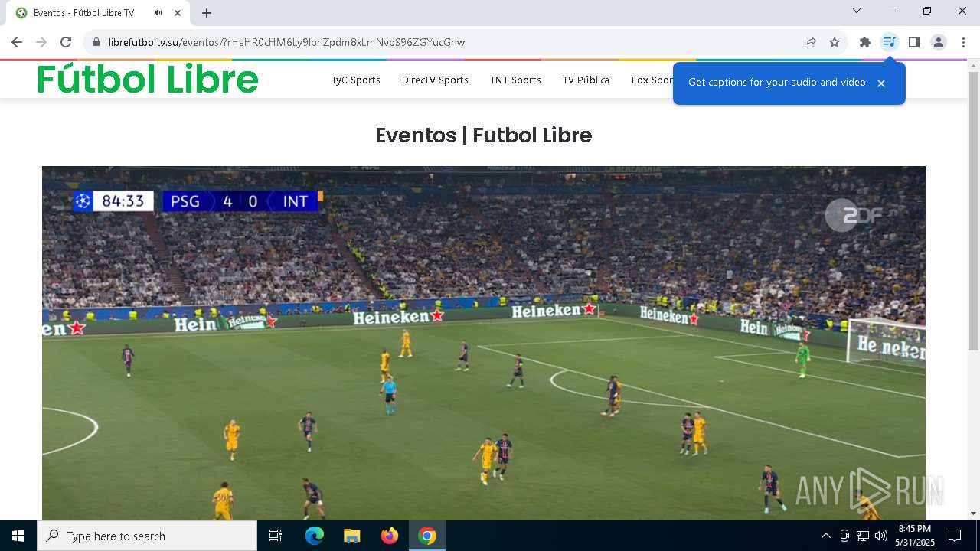Open taskbar clock showing 8:45 PM

coord(915,536)
